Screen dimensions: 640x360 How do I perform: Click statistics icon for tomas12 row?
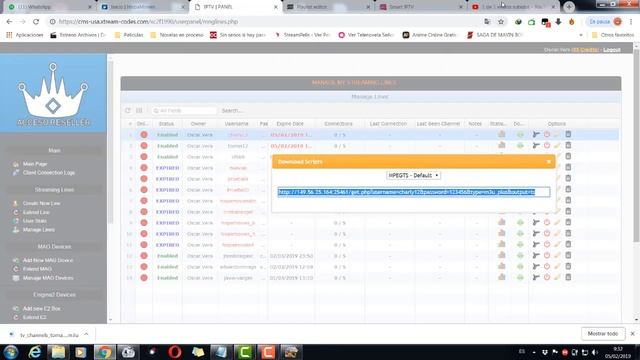click(x=502, y=145)
